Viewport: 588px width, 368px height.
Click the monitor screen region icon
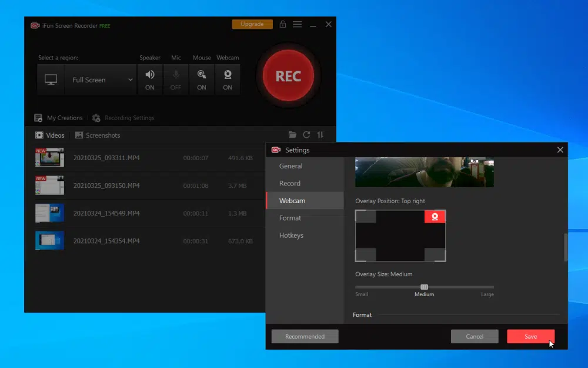(51, 79)
